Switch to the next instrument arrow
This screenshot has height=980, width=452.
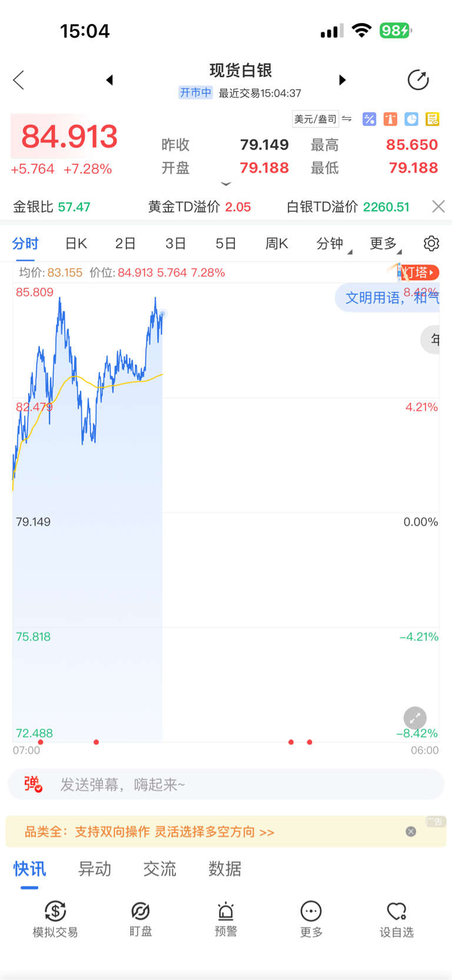[x=343, y=80]
